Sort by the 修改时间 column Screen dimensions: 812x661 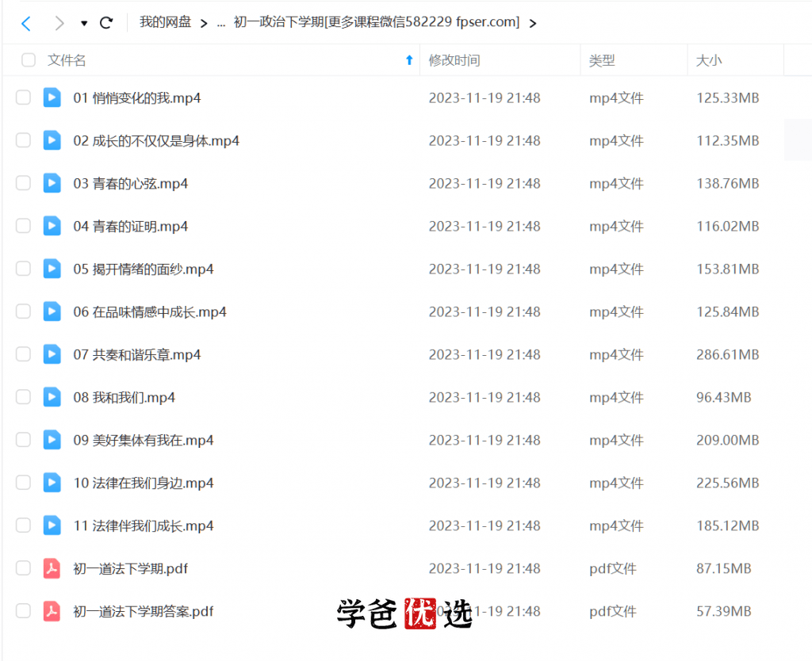[x=454, y=60]
